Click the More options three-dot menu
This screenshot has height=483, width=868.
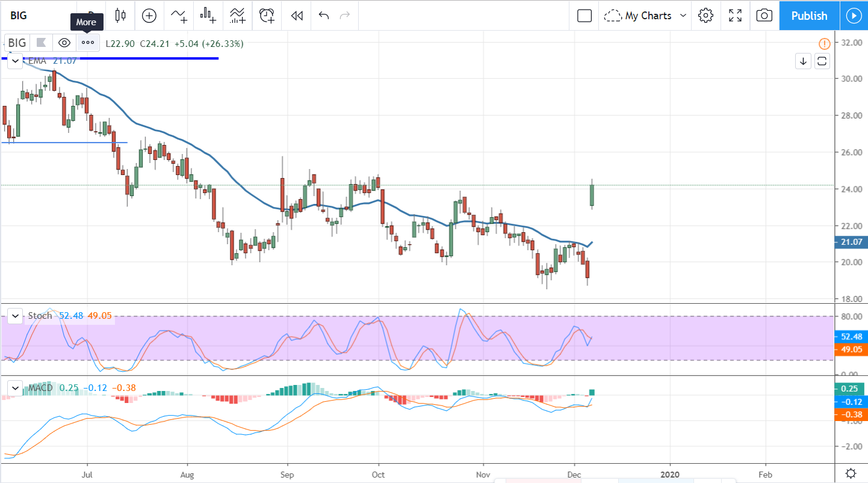[88, 43]
